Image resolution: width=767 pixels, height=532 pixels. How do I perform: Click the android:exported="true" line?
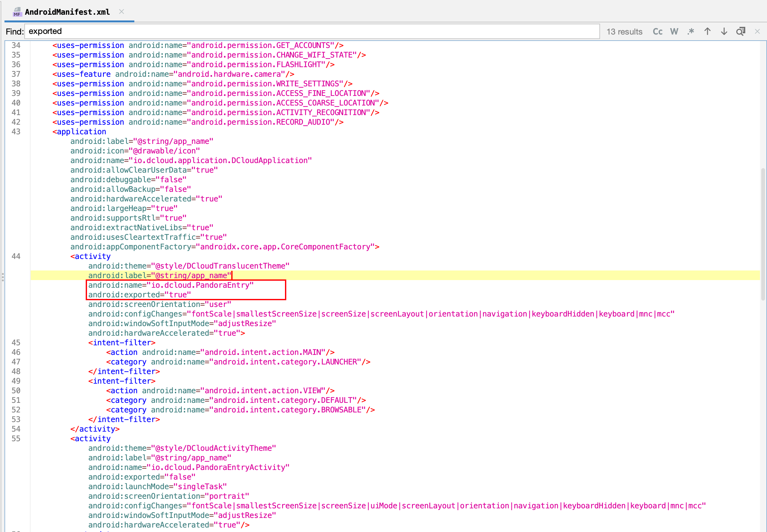[x=139, y=295]
